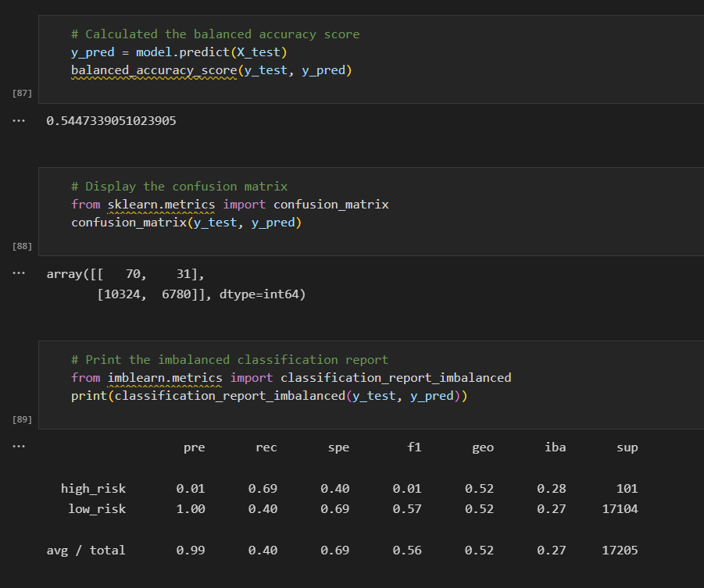Click avg / total precision value 0.99
Image resolution: width=704 pixels, height=588 pixels.
(191, 551)
